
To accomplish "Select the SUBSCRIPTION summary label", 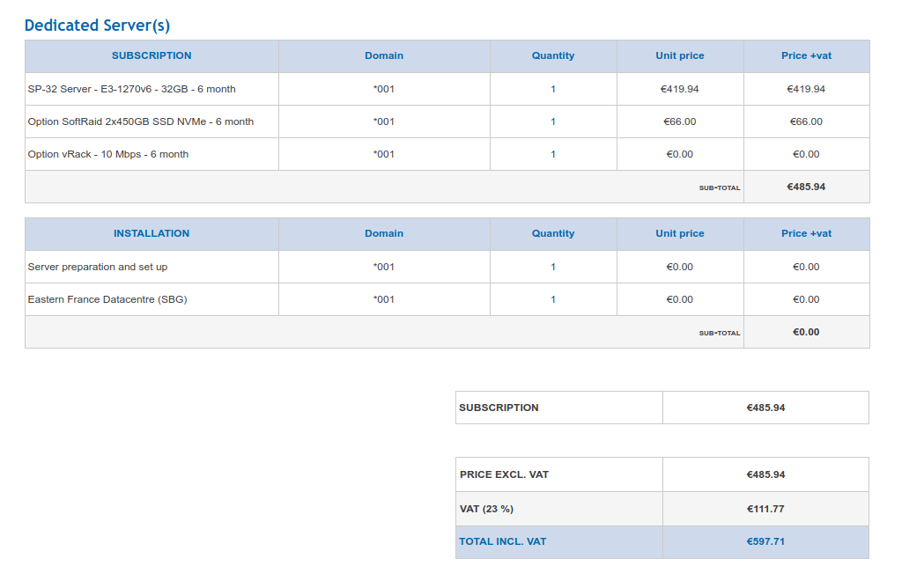I will pos(499,408).
